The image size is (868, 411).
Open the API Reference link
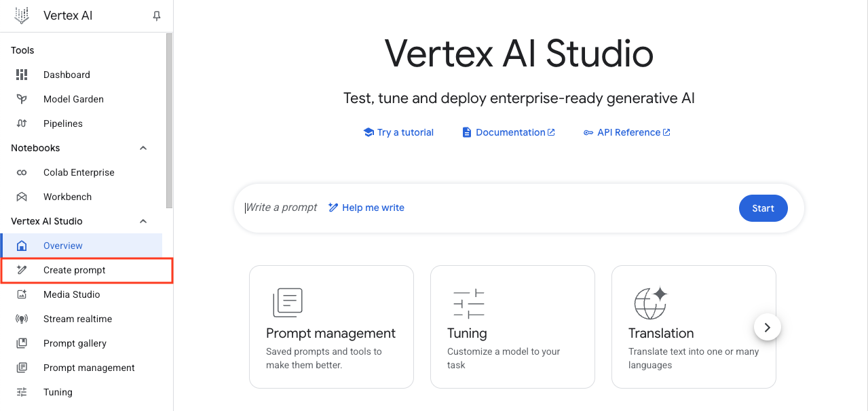pos(627,132)
